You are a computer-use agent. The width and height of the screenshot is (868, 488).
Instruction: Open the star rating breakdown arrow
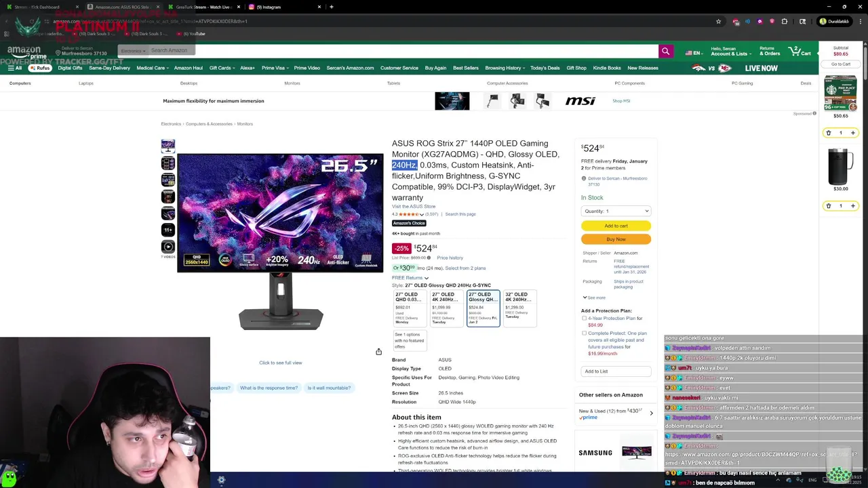[x=421, y=214]
